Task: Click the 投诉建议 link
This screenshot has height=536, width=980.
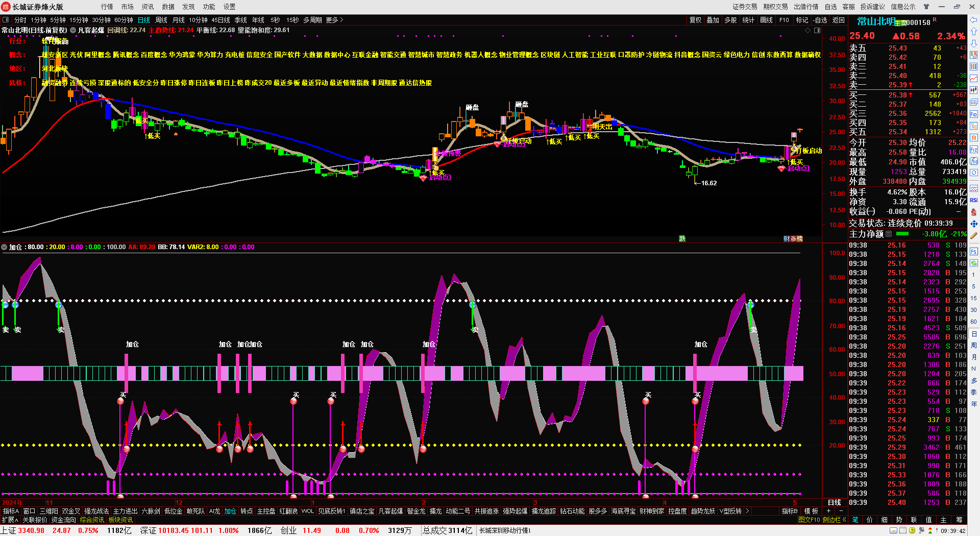Action: pyautogui.click(x=873, y=7)
